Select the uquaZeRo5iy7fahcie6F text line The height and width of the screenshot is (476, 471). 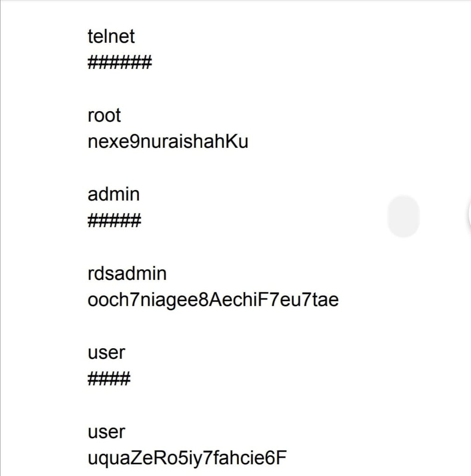pyautogui.click(x=186, y=458)
